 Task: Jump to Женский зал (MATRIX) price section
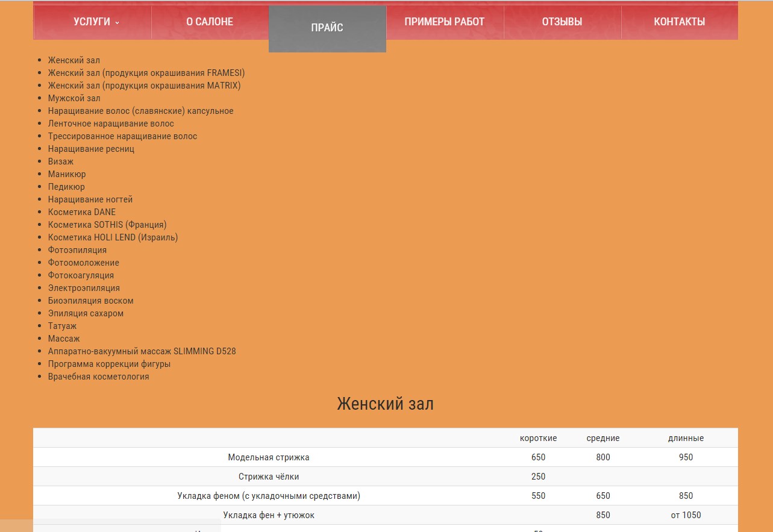click(144, 86)
